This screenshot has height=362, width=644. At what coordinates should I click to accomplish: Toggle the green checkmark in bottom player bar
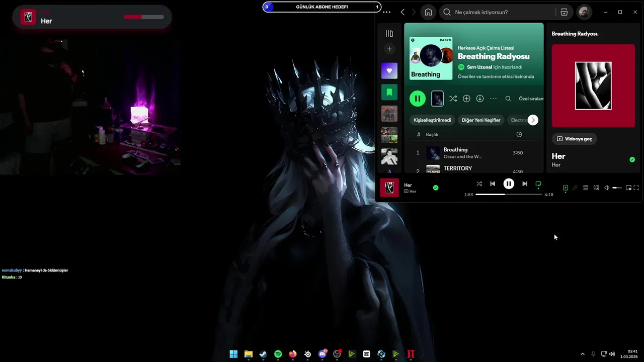coord(436,188)
